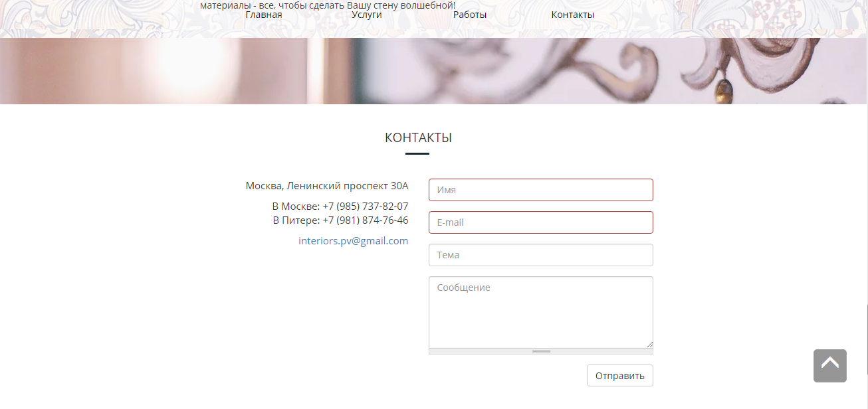868x409 pixels.
Task: Grab the horizontal resize grip below message box
Action: coord(541,351)
